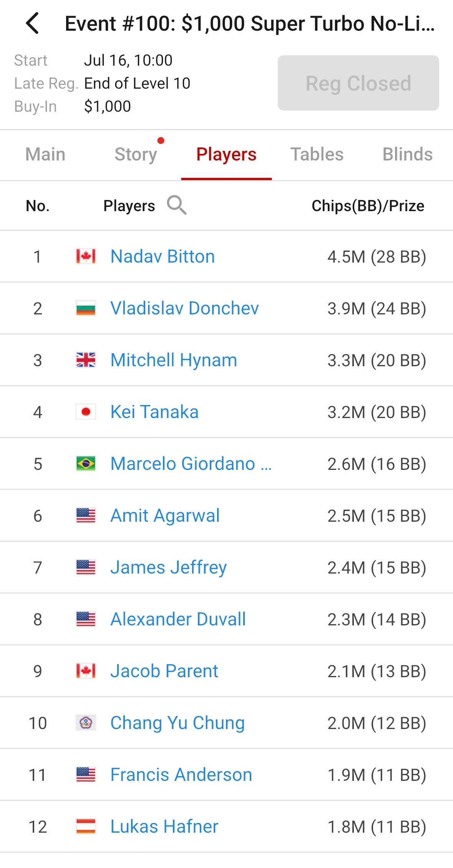Screen dimensions: 453x868
Task: Tap Nadav Bitton's Canada flag icon
Action: tap(86, 256)
